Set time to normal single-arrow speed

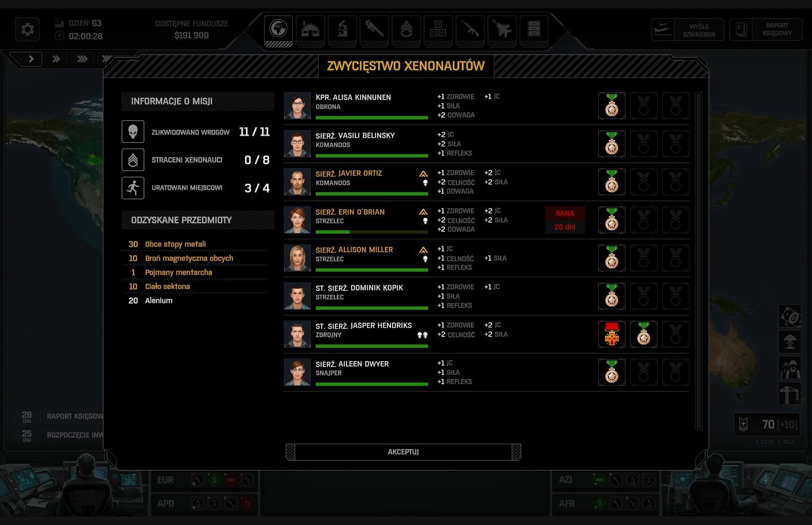31,59
